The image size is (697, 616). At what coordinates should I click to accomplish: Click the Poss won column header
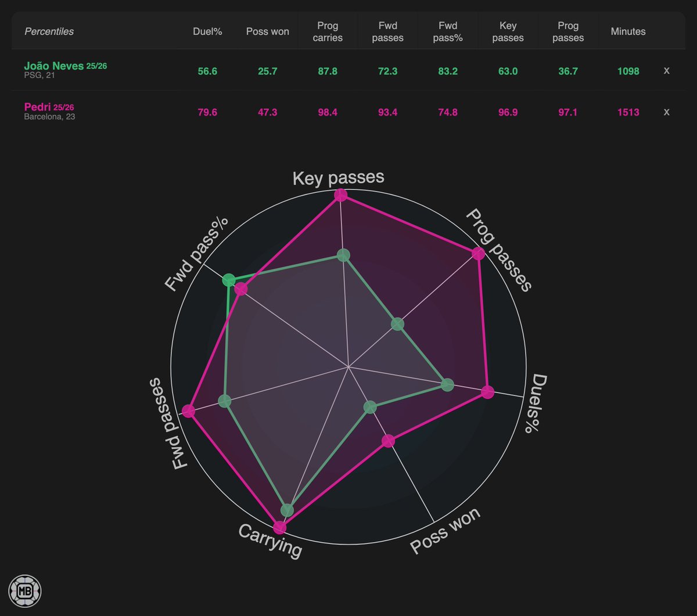(x=268, y=31)
